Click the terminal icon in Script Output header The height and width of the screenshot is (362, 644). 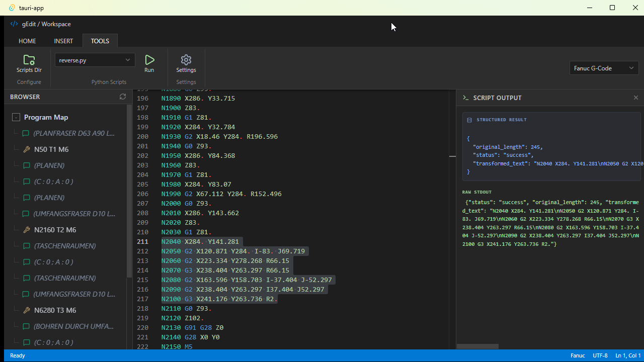(466, 98)
